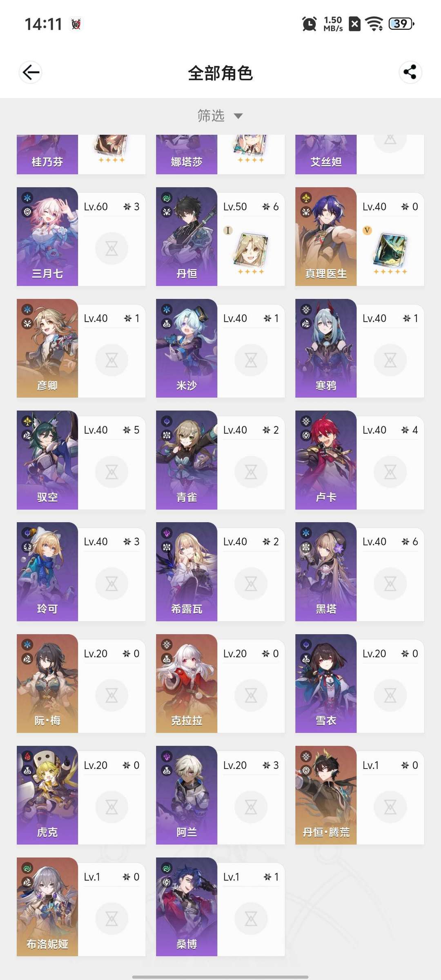Tap the empty light cone slot for 卢卡

click(390, 472)
